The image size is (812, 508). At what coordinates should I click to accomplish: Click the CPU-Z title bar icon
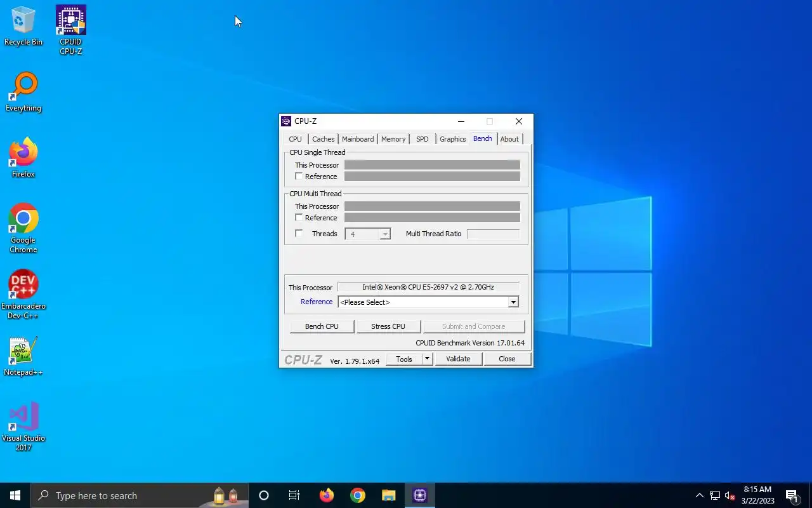tap(287, 121)
